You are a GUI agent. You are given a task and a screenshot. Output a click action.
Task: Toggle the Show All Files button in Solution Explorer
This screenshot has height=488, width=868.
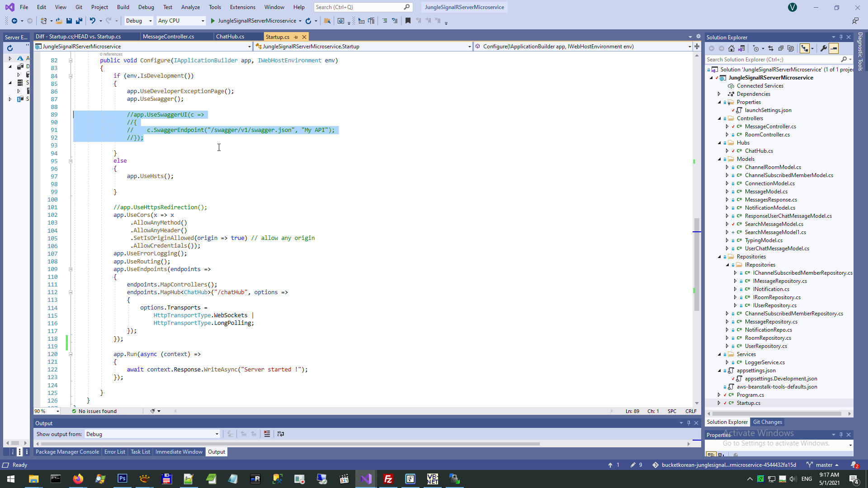click(791, 48)
